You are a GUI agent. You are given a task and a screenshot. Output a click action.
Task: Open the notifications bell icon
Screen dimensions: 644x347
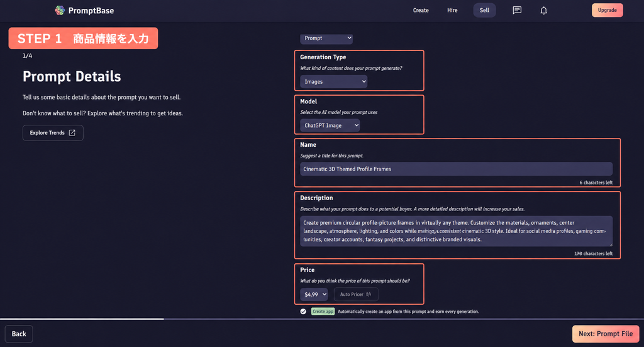tap(543, 10)
